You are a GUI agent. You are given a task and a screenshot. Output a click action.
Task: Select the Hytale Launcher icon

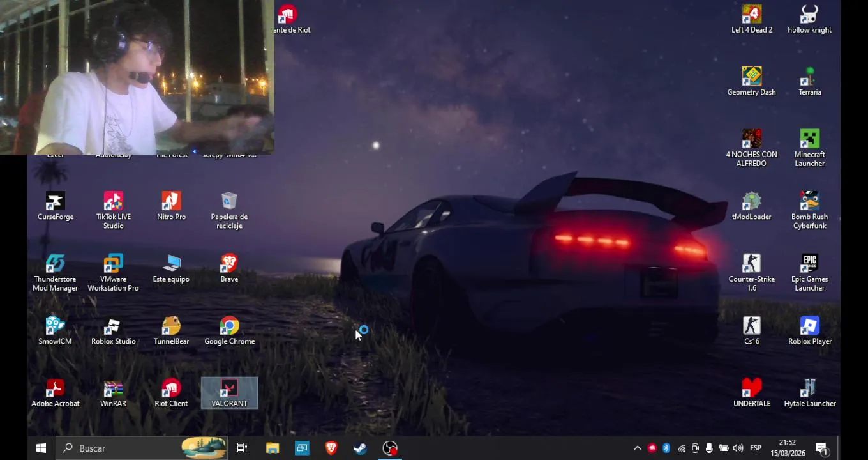point(809,393)
